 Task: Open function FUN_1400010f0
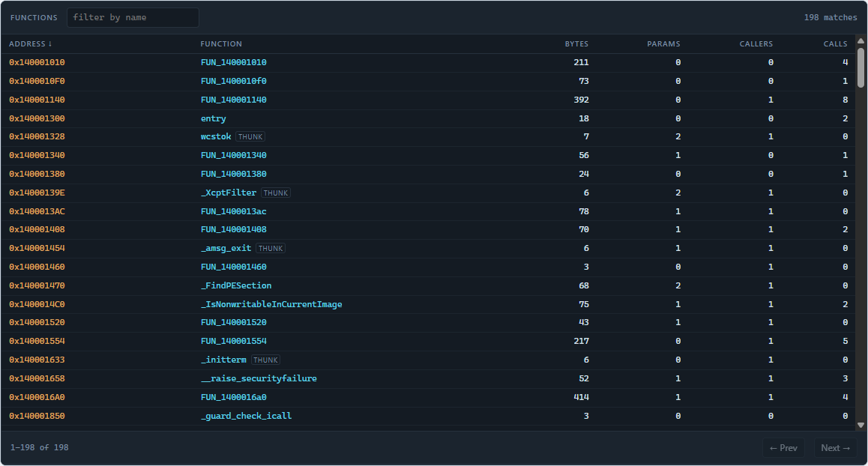[233, 82]
